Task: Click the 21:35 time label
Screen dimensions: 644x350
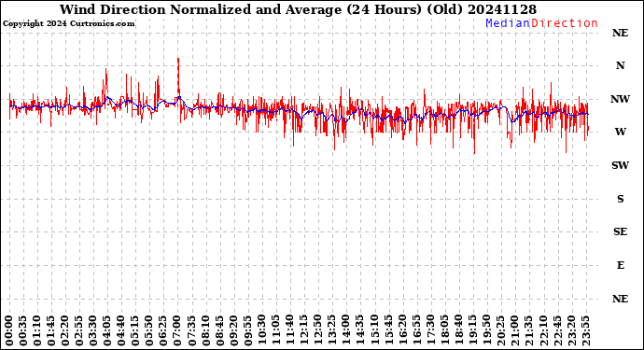Action: (528, 331)
